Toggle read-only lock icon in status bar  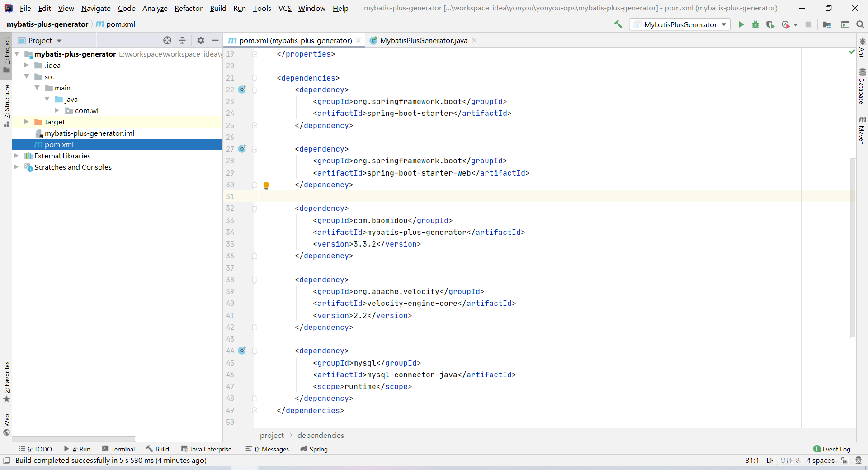pyautogui.click(x=844, y=460)
